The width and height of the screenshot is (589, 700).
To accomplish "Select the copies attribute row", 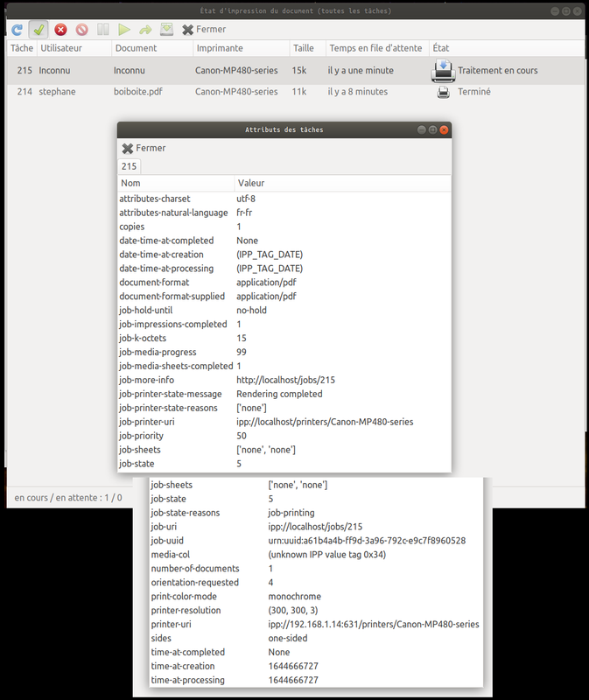I will (284, 227).
